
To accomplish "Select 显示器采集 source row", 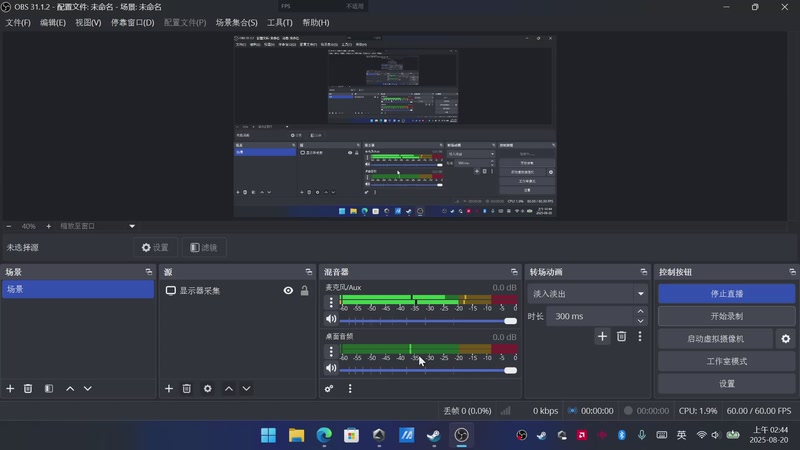I will pos(237,291).
